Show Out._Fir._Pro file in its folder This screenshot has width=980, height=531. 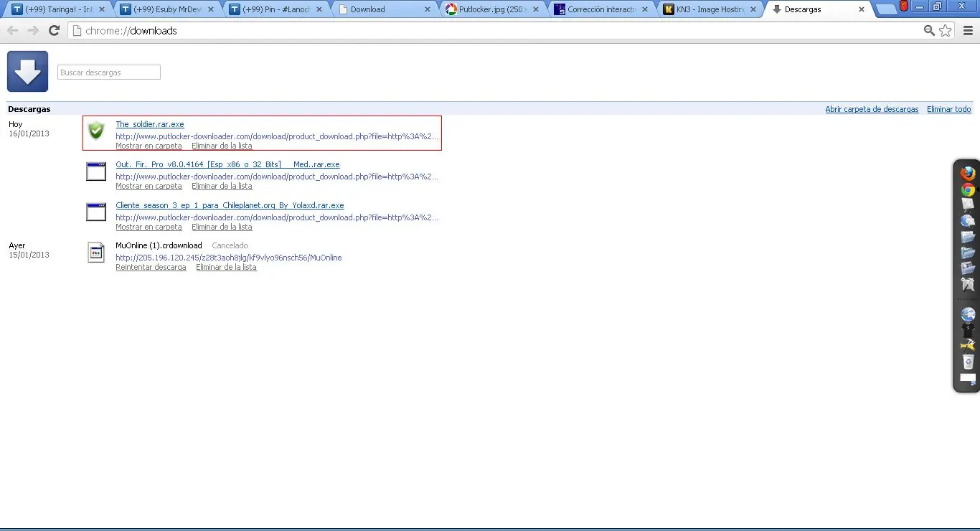(149, 186)
